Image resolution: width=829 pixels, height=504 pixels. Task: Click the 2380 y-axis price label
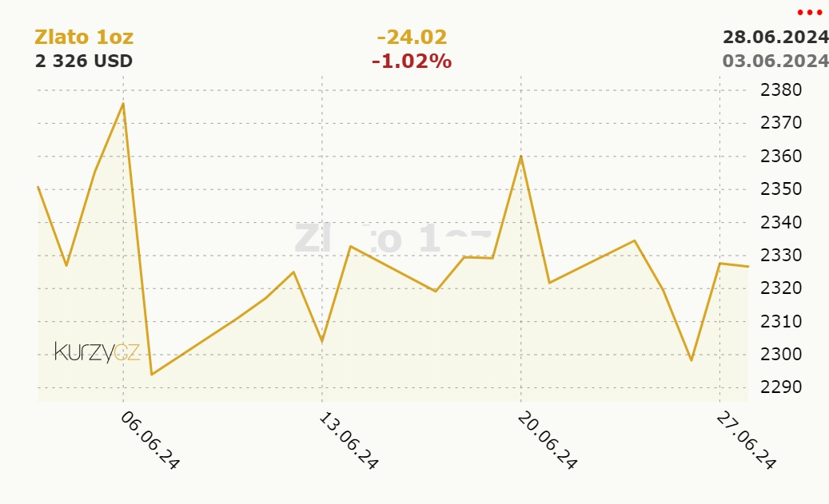pos(779,90)
